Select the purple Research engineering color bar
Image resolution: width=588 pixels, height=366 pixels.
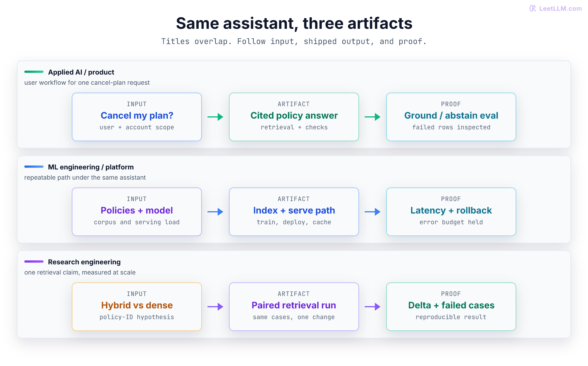(34, 262)
